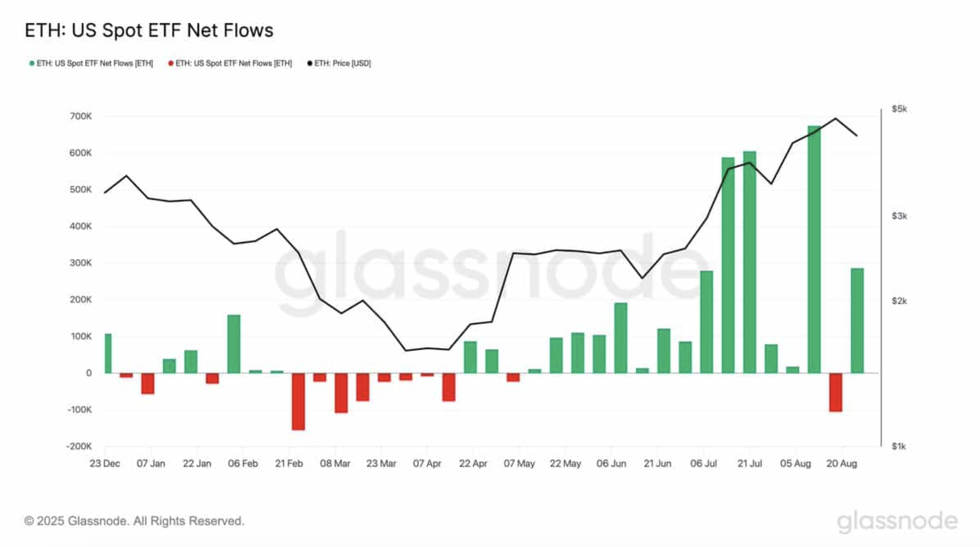
Task: Click the green legend dot for Net Flows
Action: (x=32, y=63)
